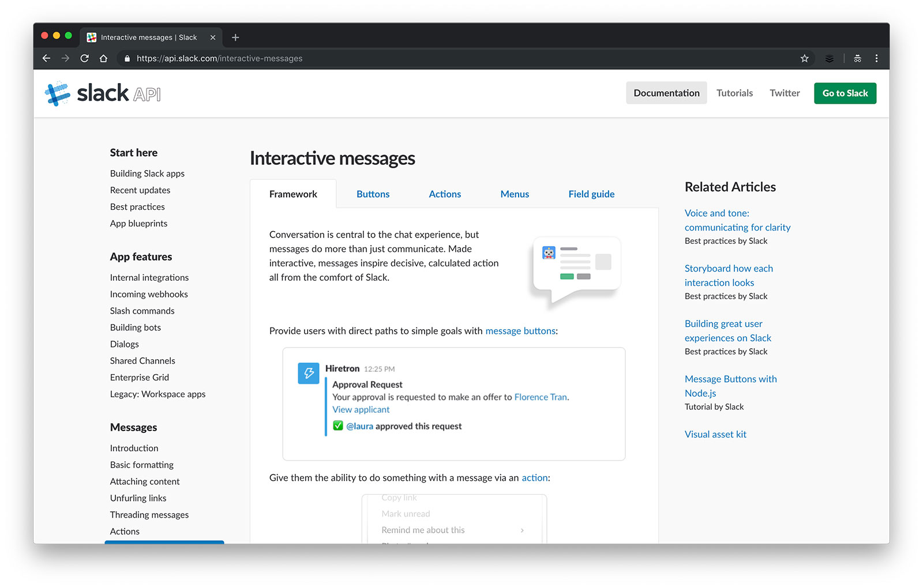Open Basic formatting sidebar link
This screenshot has width=923, height=588.
[x=142, y=465]
